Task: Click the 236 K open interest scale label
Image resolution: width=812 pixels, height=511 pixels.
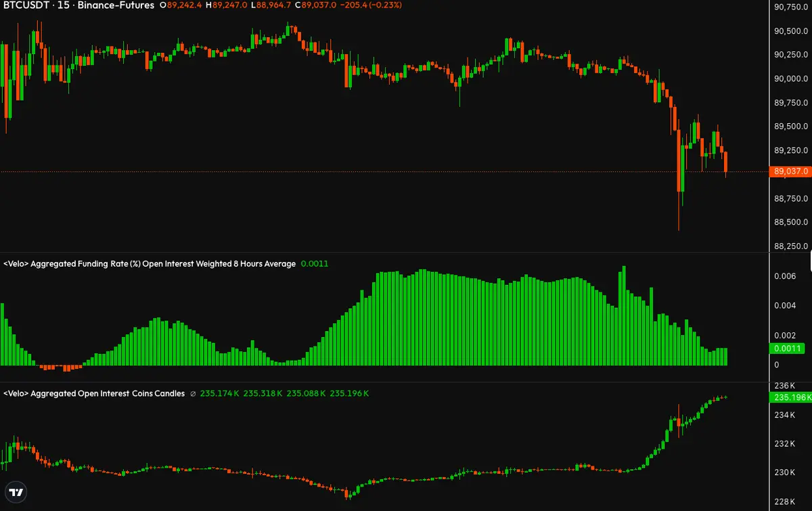Action: coord(784,386)
